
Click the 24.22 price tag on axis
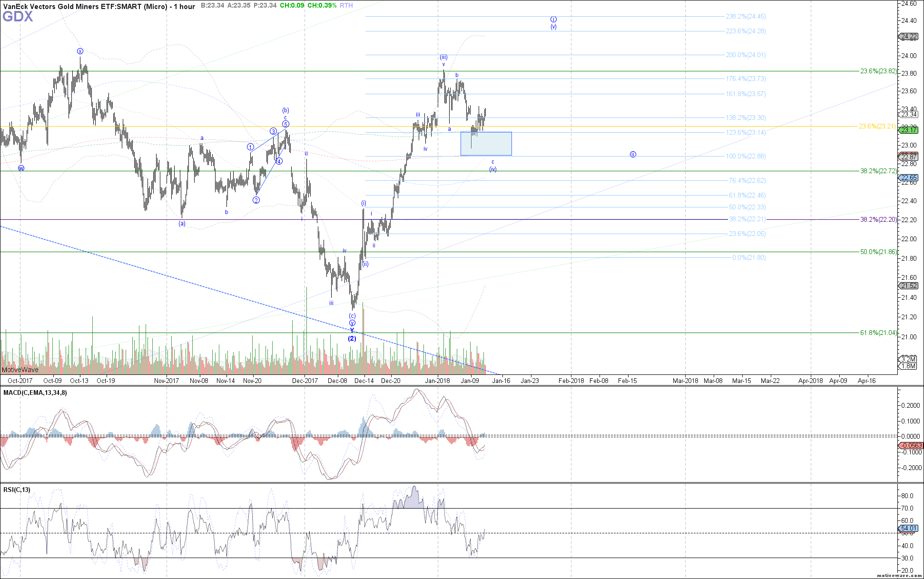[909, 37]
